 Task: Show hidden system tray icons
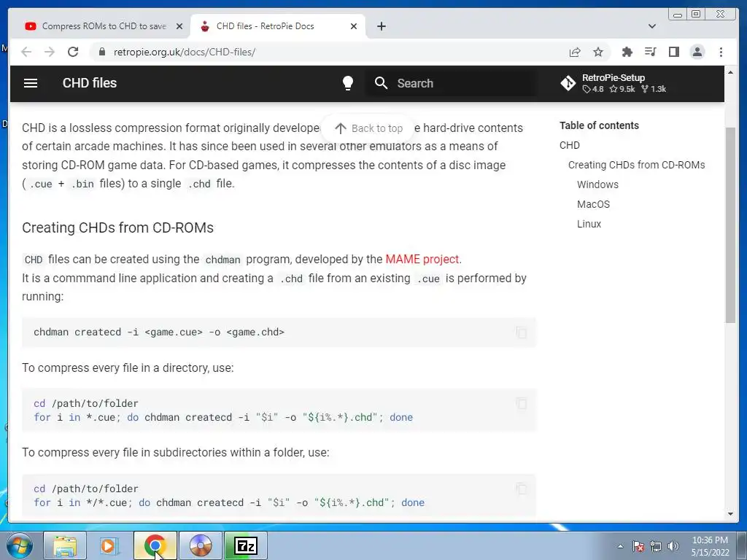pos(620,546)
